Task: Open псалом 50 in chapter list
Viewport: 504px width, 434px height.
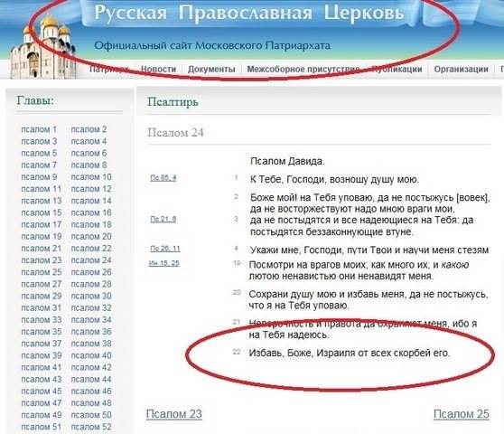Action: (91, 415)
